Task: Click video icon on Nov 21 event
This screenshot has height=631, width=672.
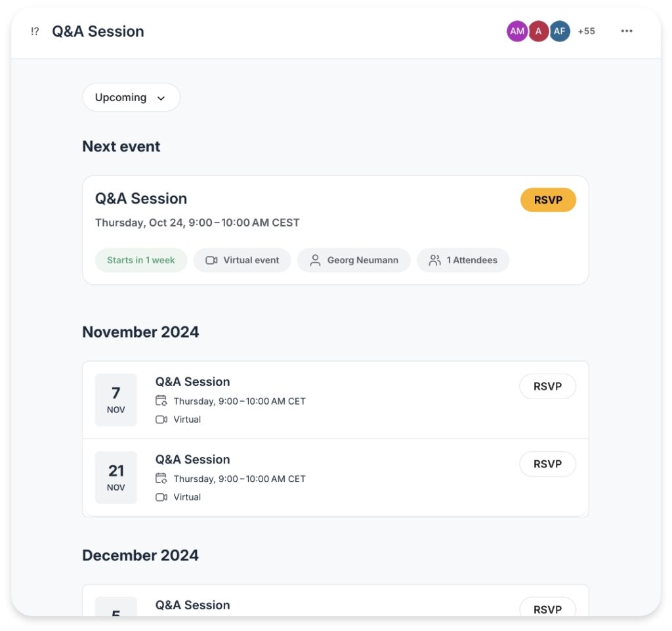Action: pyautogui.click(x=161, y=497)
